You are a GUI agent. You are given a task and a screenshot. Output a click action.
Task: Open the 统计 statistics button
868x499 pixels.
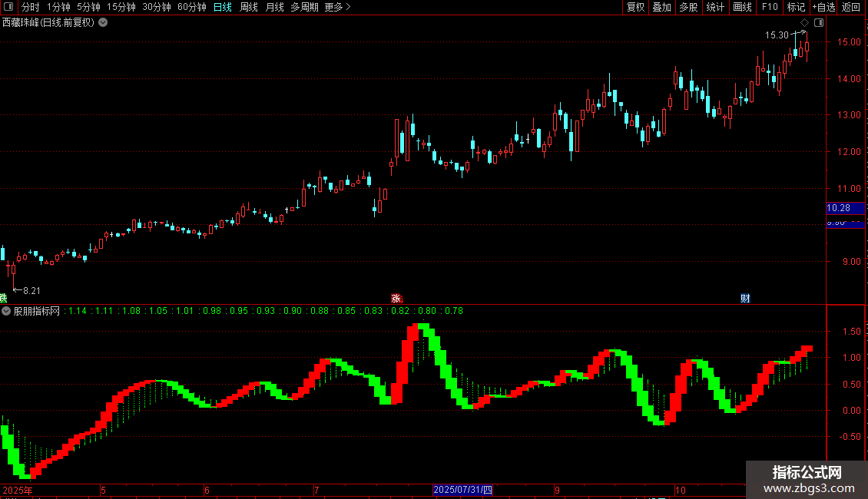(715, 7)
